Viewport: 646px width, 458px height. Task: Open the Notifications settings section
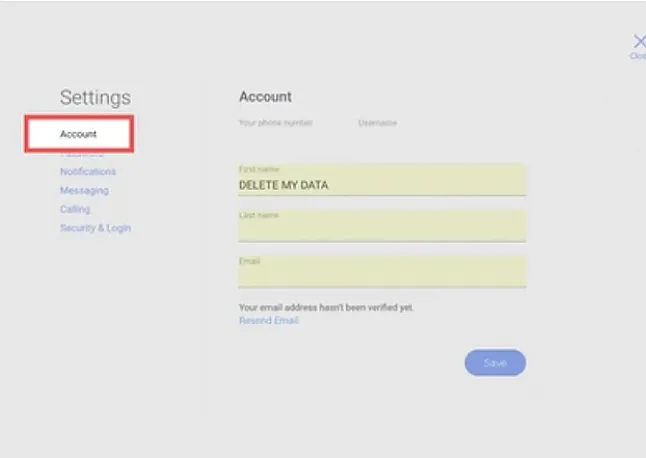click(88, 171)
